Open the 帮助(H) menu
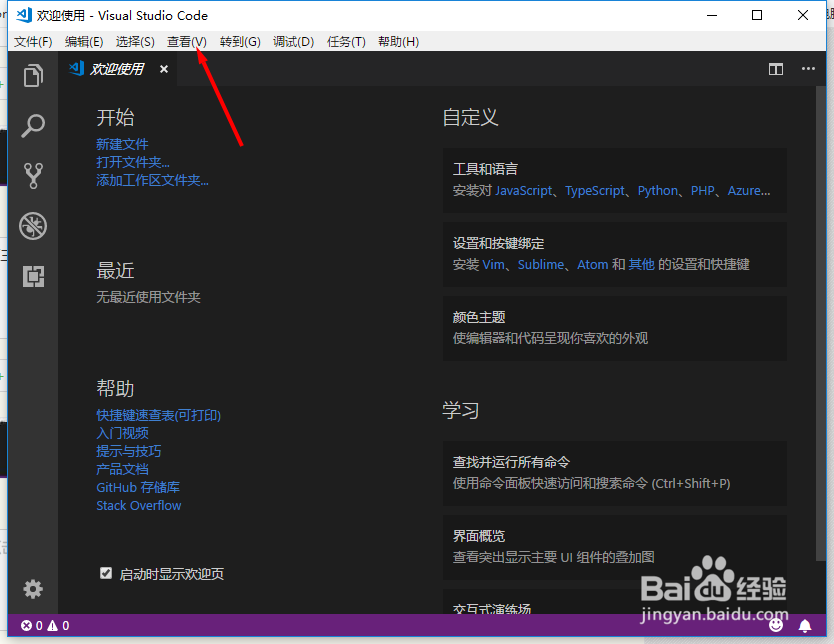The height and width of the screenshot is (644, 834). click(x=398, y=41)
